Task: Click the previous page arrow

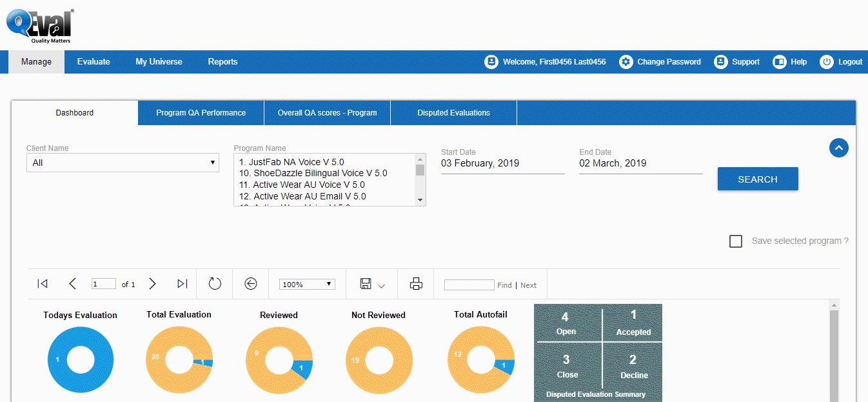Action: click(72, 284)
